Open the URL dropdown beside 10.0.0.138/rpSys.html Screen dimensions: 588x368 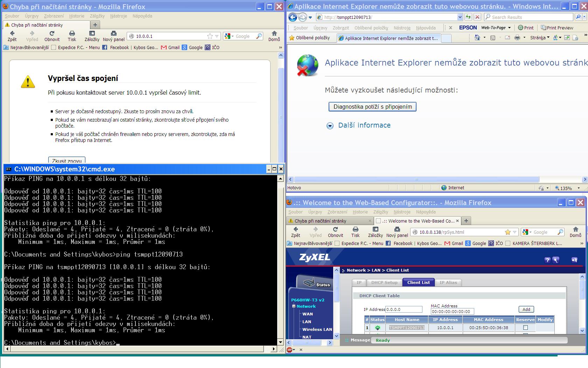[x=514, y=232]
